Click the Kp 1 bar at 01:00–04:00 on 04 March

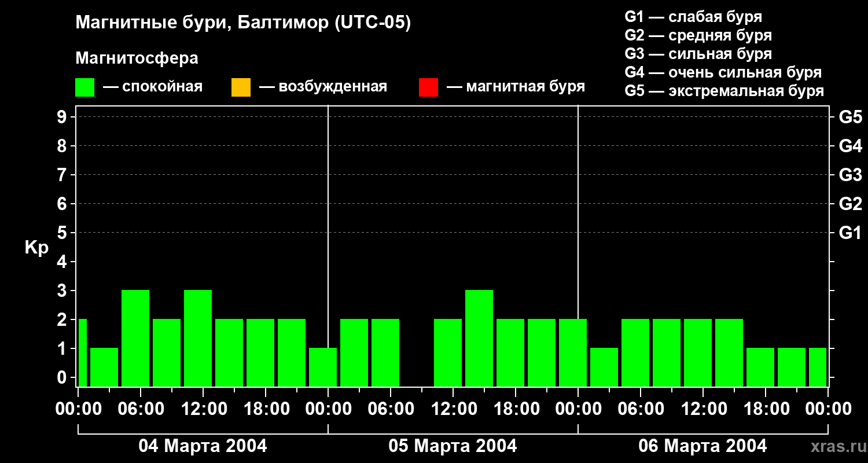pyautogui.click(x=104, y=367)
